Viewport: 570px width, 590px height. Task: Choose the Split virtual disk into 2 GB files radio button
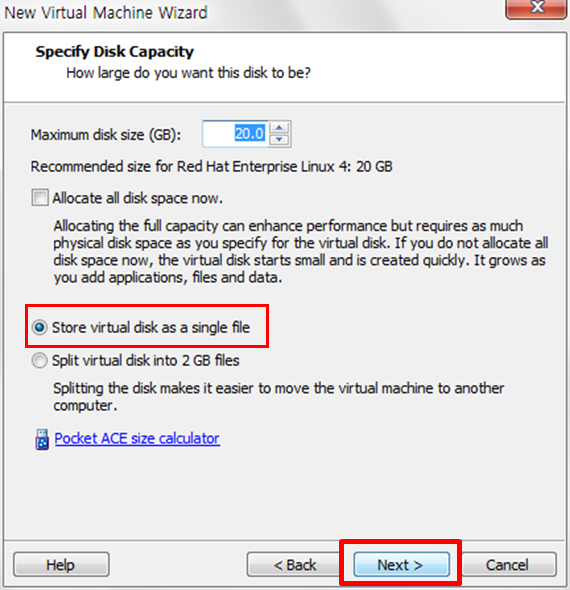coord(40,360)
